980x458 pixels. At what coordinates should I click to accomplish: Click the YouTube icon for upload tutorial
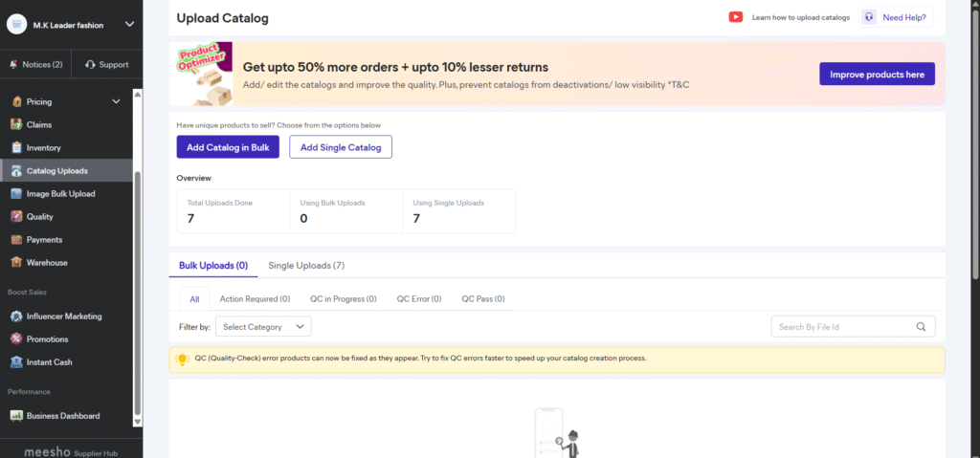735,17
